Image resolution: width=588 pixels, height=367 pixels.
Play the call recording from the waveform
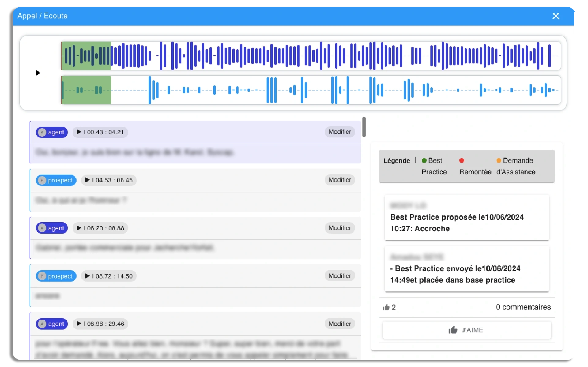coord(38,73)
